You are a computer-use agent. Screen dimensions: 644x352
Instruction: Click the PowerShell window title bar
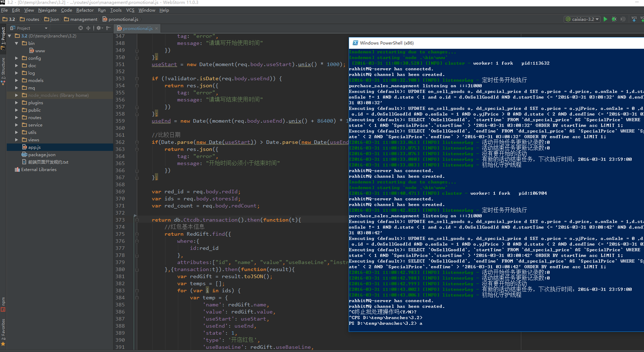pyautogui.click(x=496, y=43)
